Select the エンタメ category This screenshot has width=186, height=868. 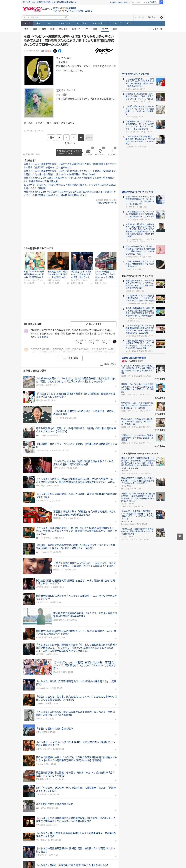tap(63, 29)
